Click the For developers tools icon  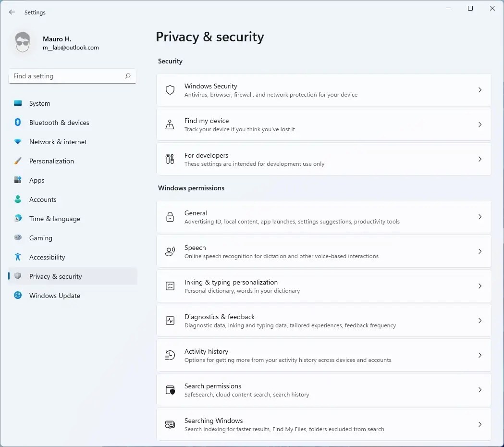pos(170,159)
